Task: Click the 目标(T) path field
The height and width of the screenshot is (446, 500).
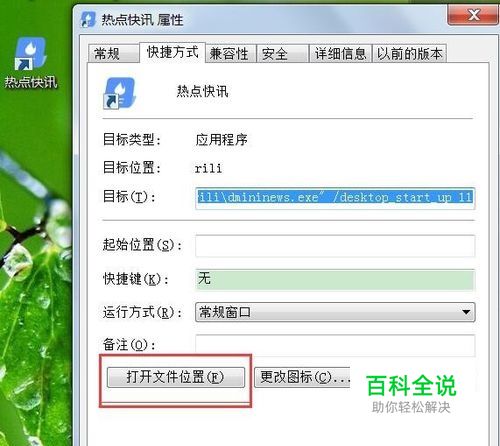Action: click(x=335, y=198)
